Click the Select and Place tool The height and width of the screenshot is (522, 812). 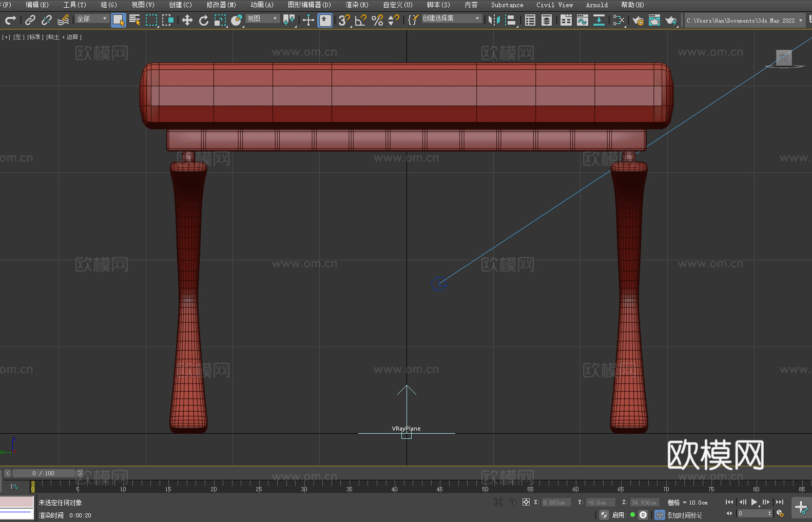237,20
